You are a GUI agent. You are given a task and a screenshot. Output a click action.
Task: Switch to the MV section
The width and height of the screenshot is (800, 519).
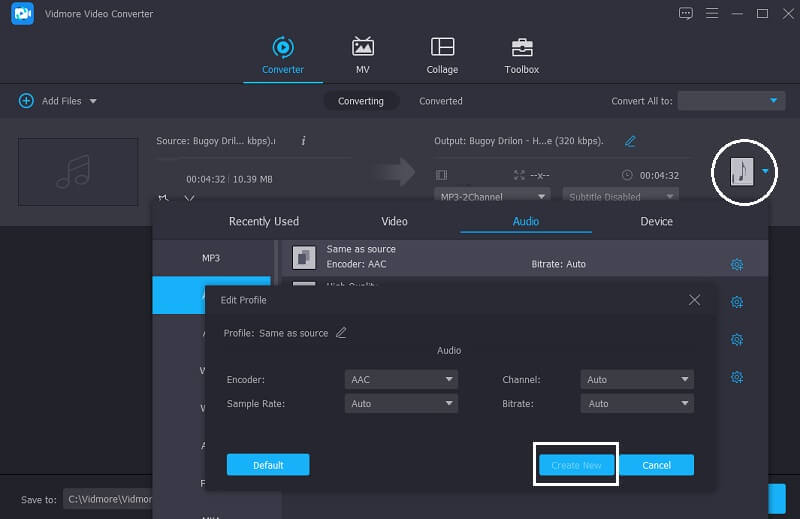[x=363, y=48]
